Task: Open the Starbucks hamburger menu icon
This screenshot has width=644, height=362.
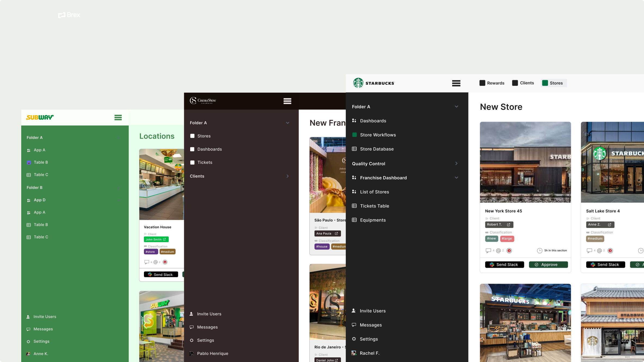Action: [x=456, y=83]
